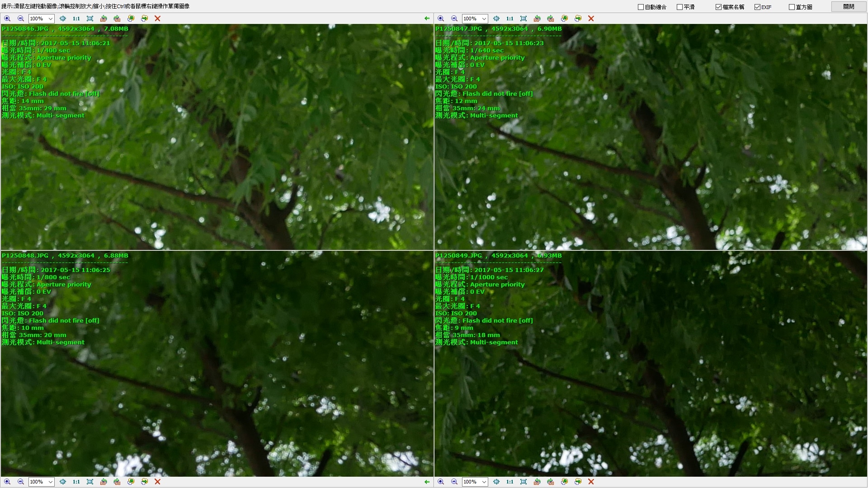
Task: Click the '1/400 sec' exposure text
Action: [53, 51]
